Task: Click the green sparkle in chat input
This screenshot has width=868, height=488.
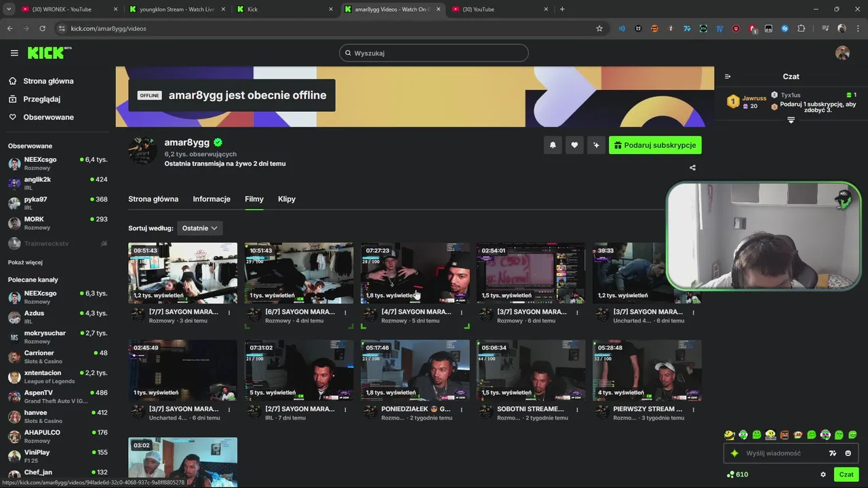Action: point(734,453)
